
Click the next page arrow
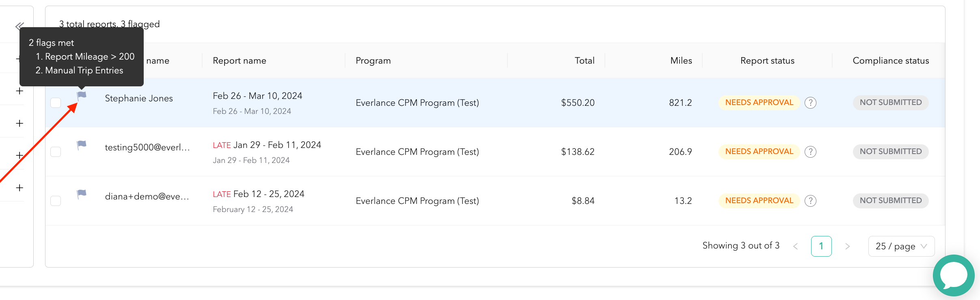pyautogui.click(x=847, y=246)
